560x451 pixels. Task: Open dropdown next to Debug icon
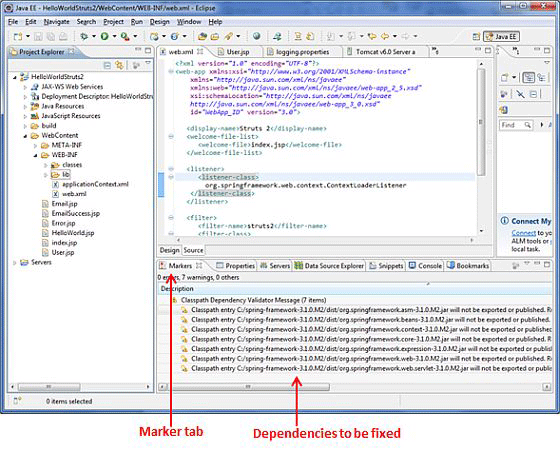pos(94,36)
